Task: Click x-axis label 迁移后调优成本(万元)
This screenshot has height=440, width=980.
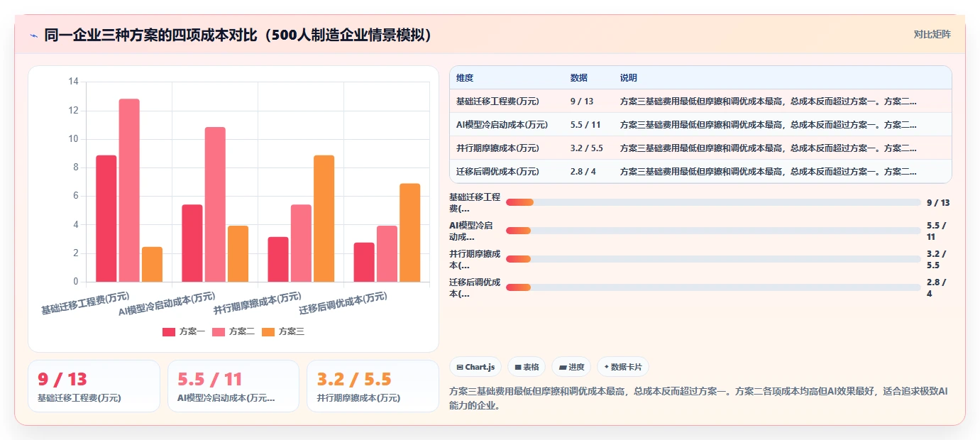Action: [x=343, y=304]
